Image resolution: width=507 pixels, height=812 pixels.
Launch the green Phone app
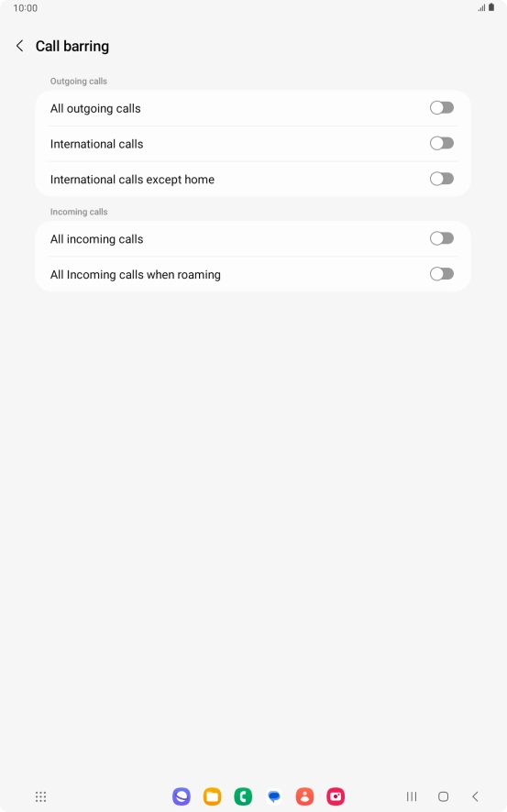[243, 796]
